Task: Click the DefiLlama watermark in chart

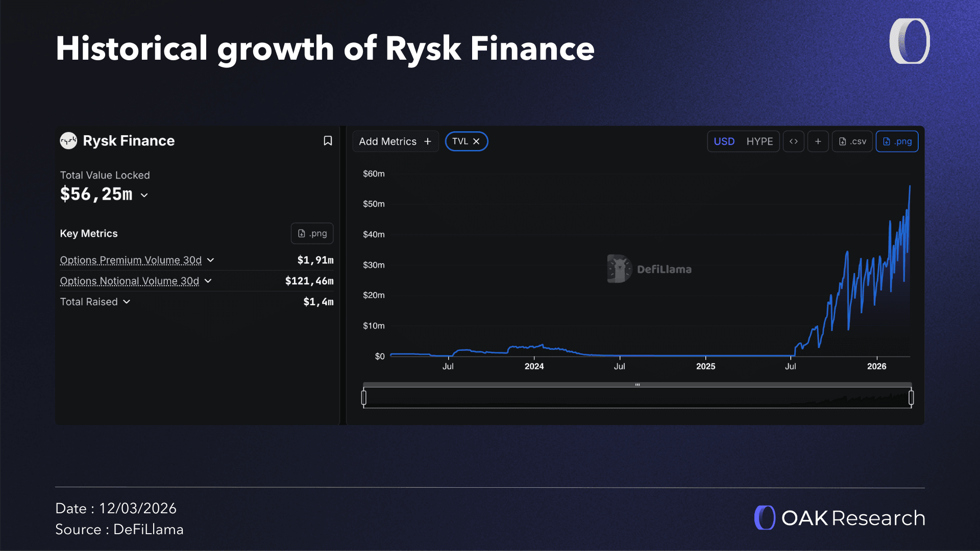Action: coord(649,269)
